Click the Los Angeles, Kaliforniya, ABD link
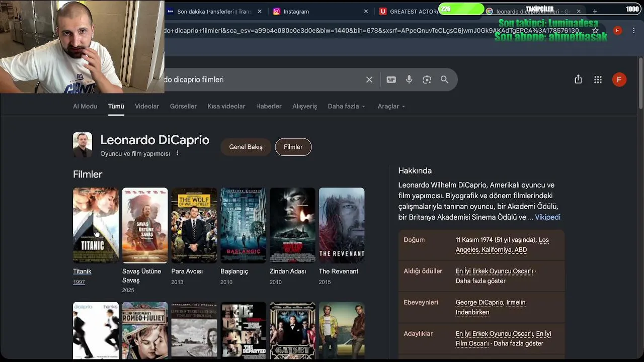The width and height of the screenshot is (644, 362). pos(502,245)
